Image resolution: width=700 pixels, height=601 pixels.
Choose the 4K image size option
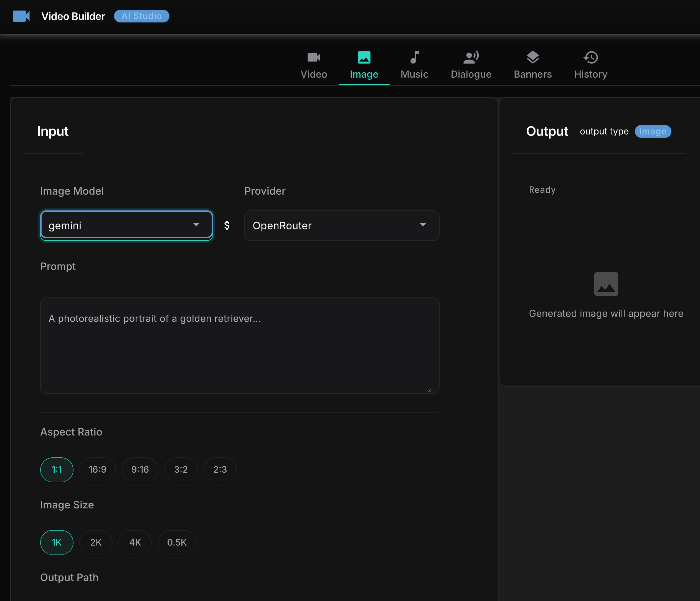pyautogui.click(x=135, y=542)
